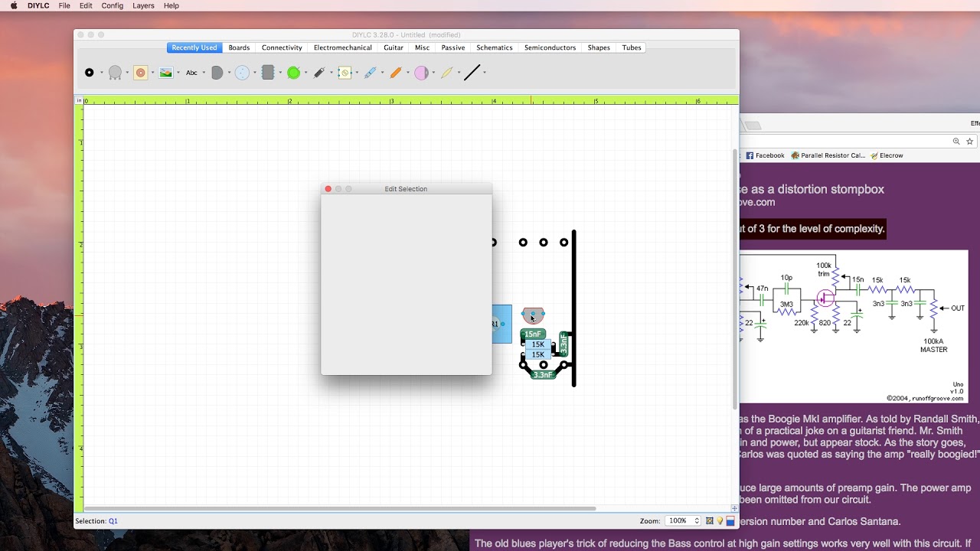
Task: Open the Zoom 100% combo box
Action: click(x=682, y=521)
